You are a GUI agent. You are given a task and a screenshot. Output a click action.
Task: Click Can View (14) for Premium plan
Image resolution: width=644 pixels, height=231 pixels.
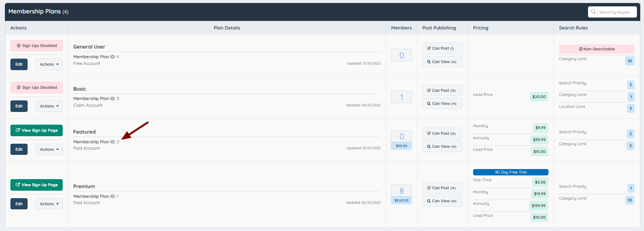point(443,201)
